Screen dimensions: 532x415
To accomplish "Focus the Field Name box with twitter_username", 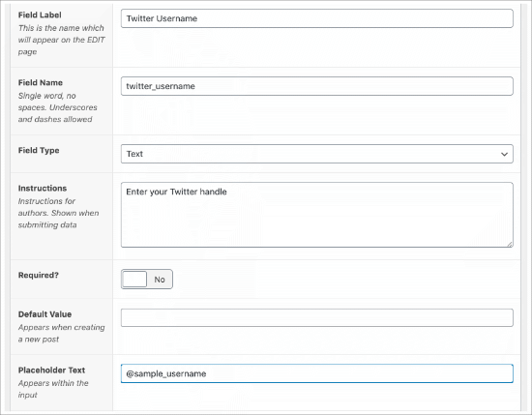I will 317,86.
